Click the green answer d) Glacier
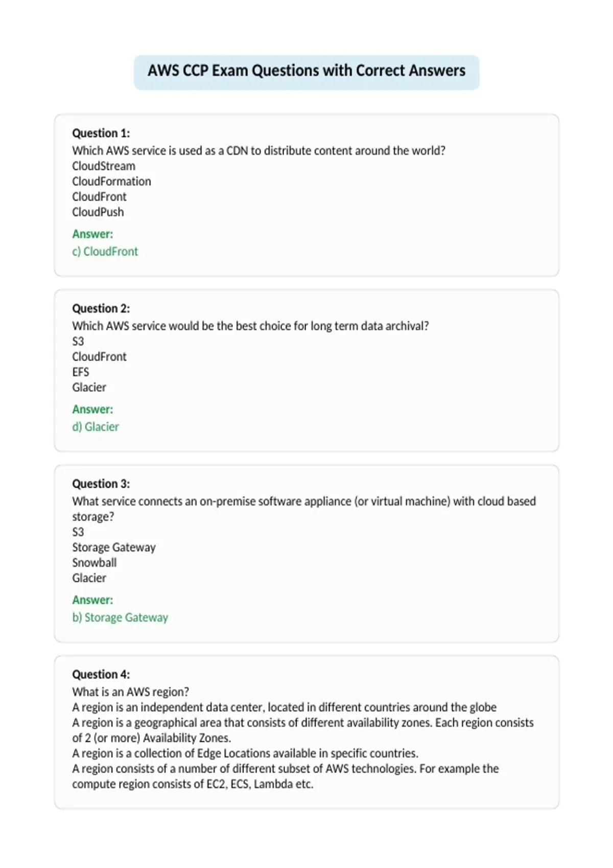This screenshot has width=613, height=868. (96, 426)
